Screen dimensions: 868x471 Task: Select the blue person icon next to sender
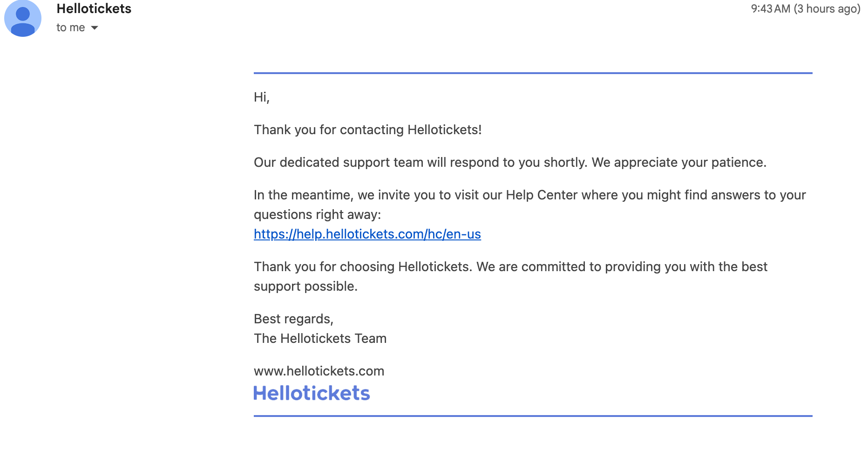pos(22,18)
